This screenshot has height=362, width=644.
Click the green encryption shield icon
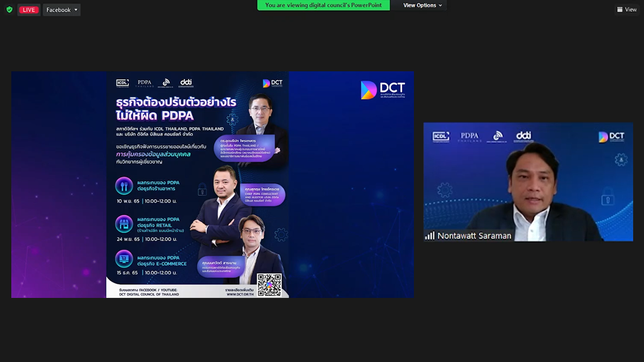pos(9,10)
